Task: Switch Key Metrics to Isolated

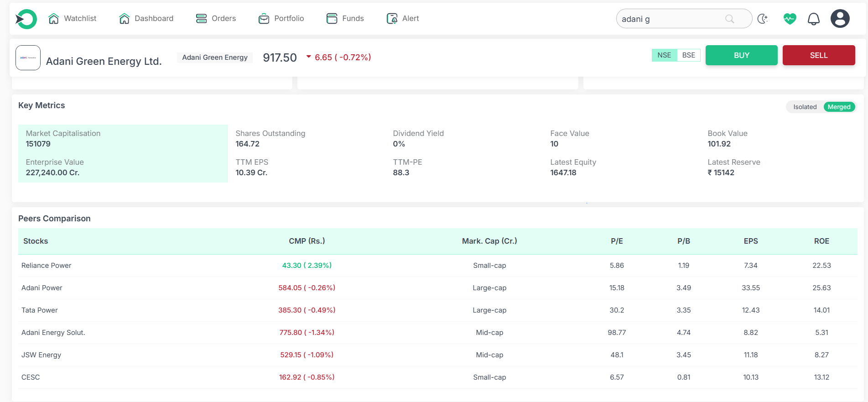Action: click(x=805, y=107)
